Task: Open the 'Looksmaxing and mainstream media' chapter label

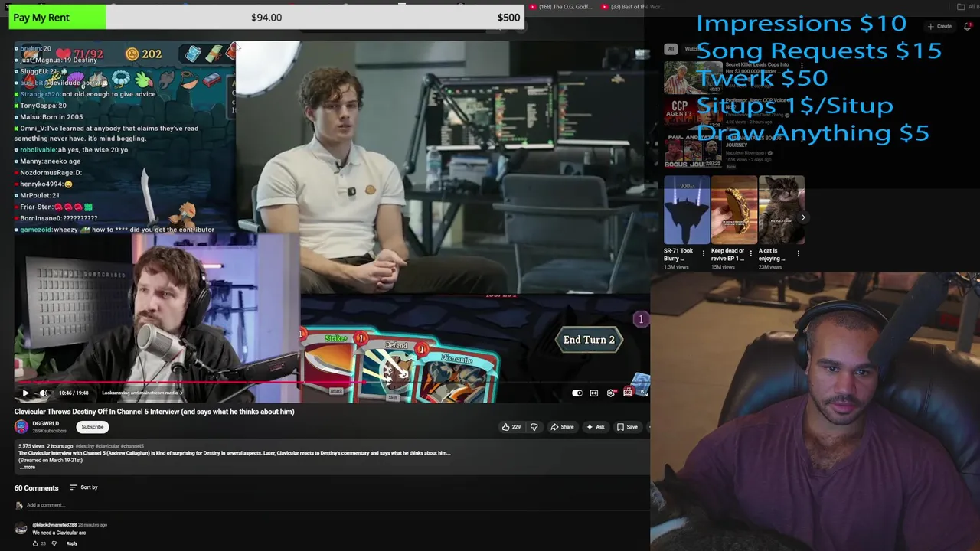Action: click(x=142, y=393)
